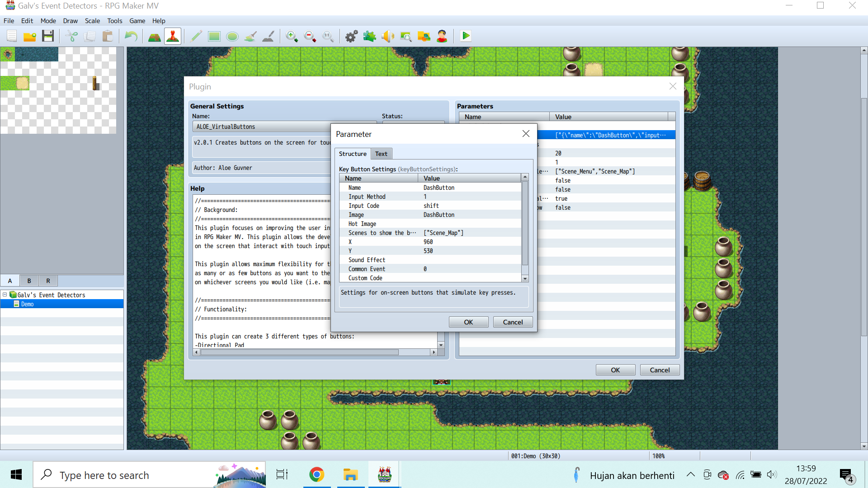The width and height of the screenshot is (868, 488).
Task: Click the Zoom Out magnifier icon
Action: click(310, 36)
